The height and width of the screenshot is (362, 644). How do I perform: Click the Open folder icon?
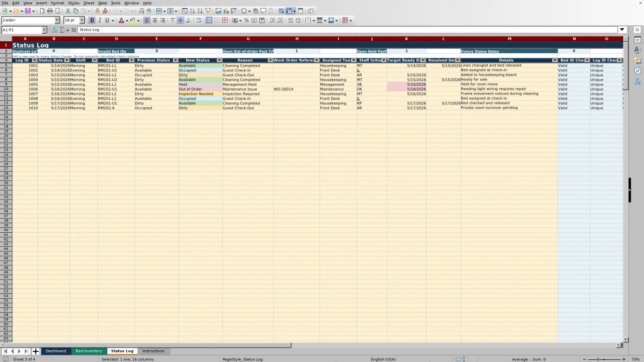coord(16,11)
